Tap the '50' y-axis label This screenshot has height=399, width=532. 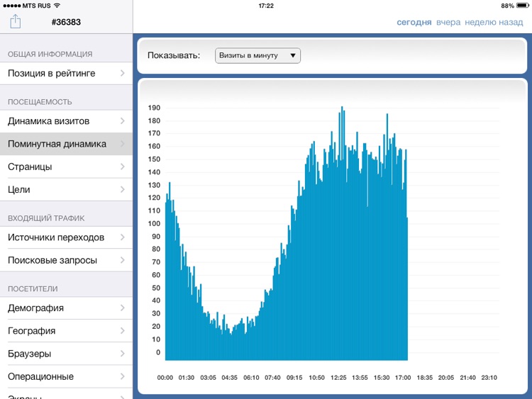click(x=156, y=288)
